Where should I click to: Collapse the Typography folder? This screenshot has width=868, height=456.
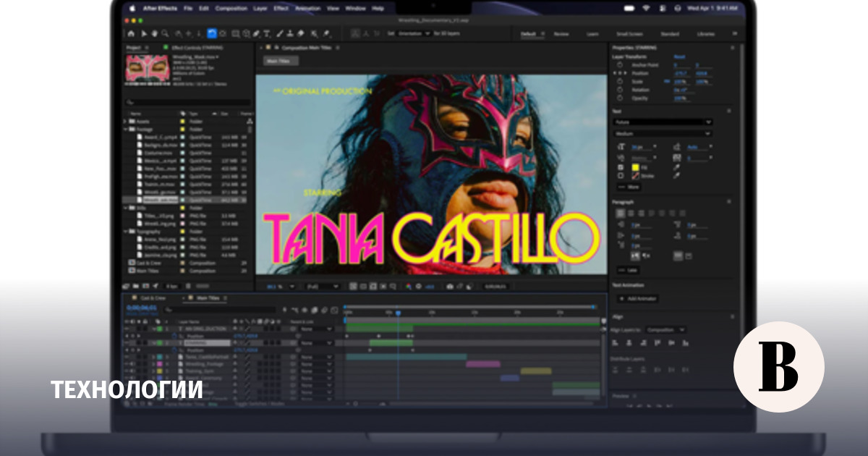tap(127, 232)
